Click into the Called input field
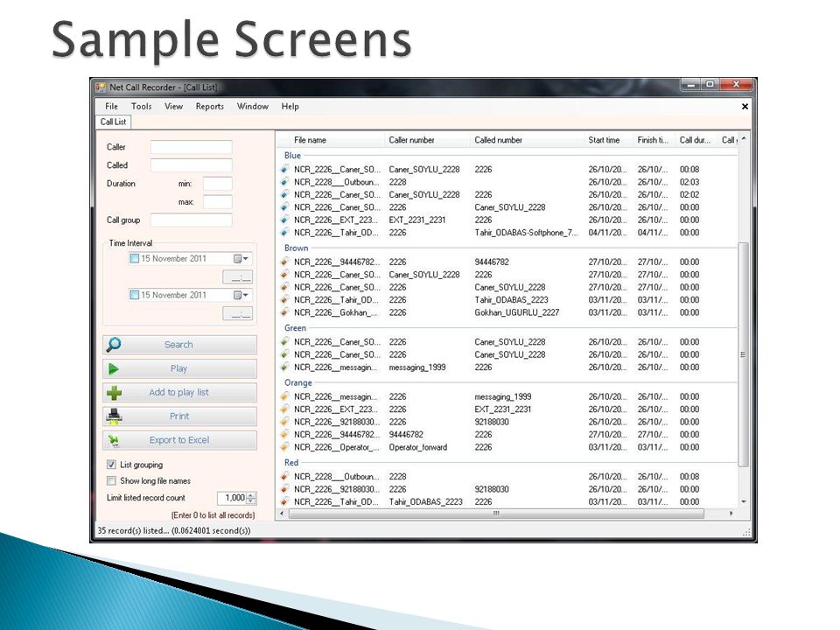This screenshot has height=630, width=840. pyautogui.click(x=192, y=165)
